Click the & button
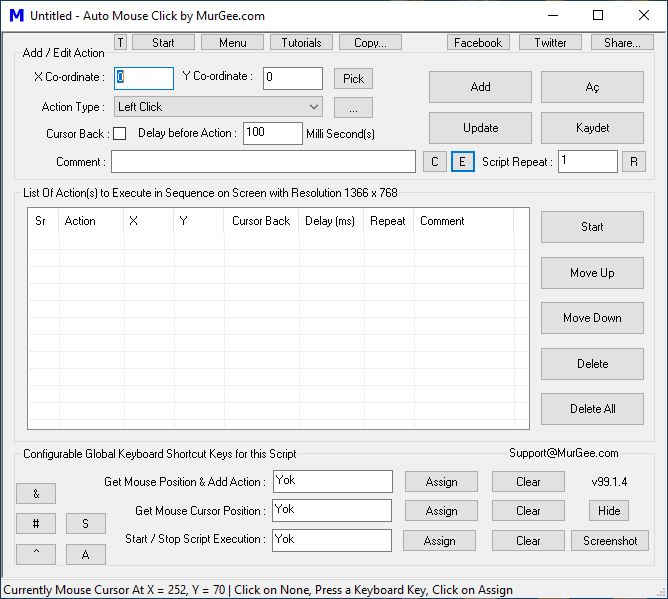Viewport: 668px width, 599px height. [36, 493]
